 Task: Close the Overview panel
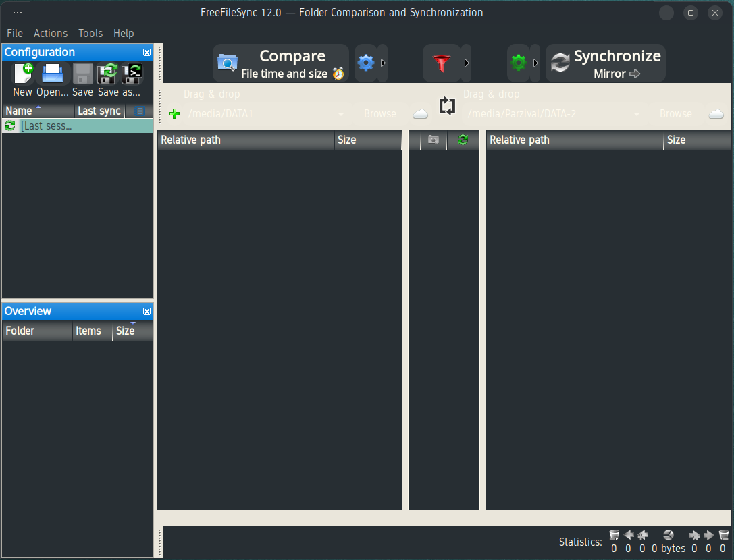point(147,312)
